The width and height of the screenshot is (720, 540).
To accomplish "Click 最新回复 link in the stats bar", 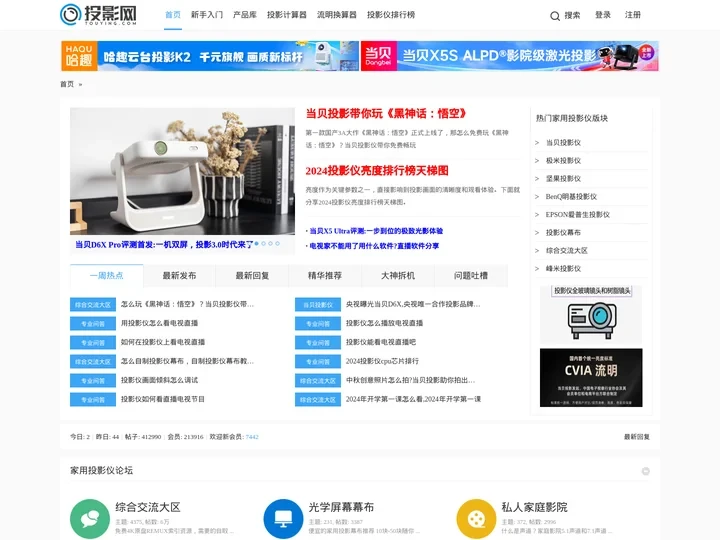I will [636, 437].
